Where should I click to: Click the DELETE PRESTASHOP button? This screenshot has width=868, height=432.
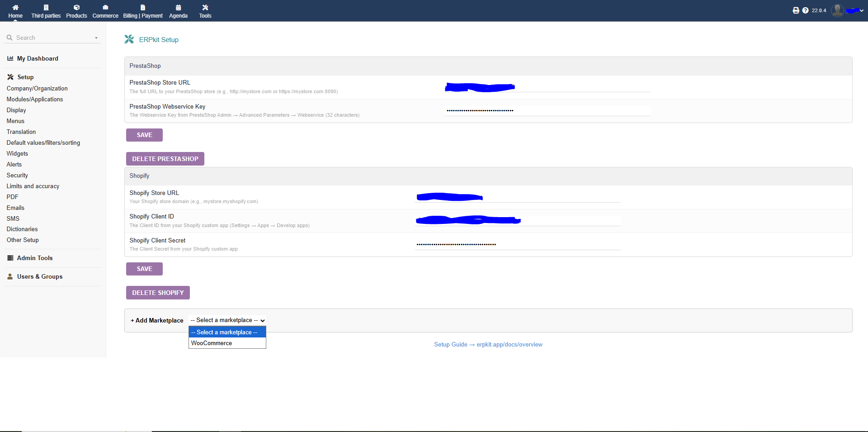pyautogui.click(x=165, y=158)
